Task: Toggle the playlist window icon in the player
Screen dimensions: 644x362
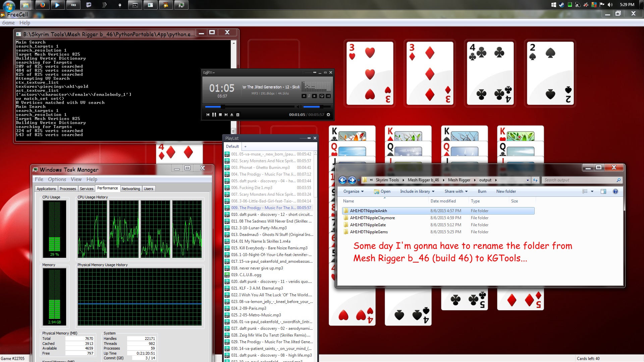Action: 238,115
